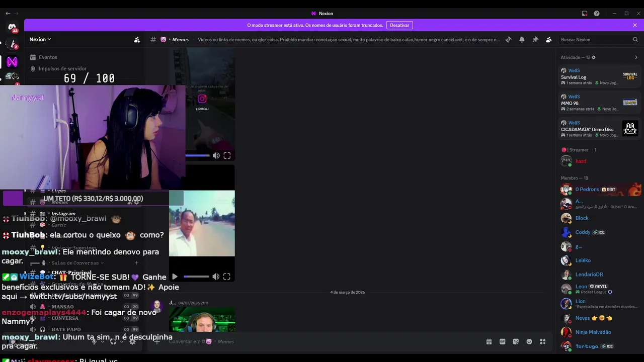
Task: Open the CICADAMATA Demo Disc activity card
Action: [599, 129]
